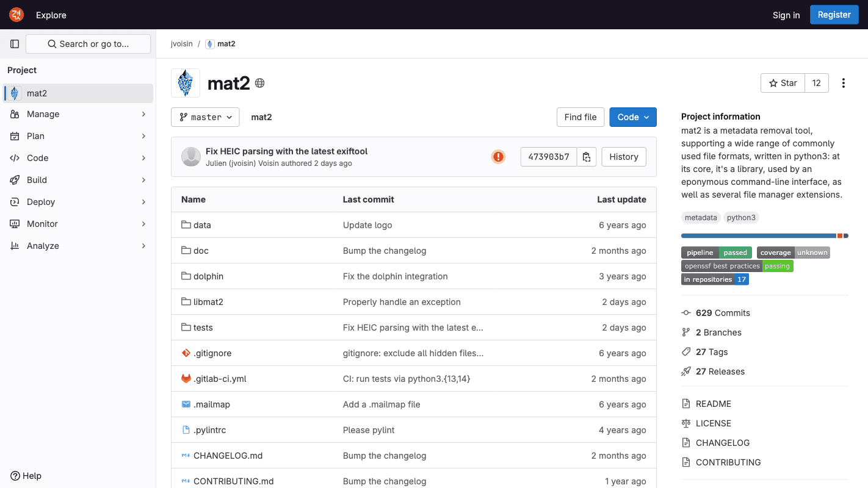Open the dolphin folder row
This screenshot has height=488, width=868.
414,276
